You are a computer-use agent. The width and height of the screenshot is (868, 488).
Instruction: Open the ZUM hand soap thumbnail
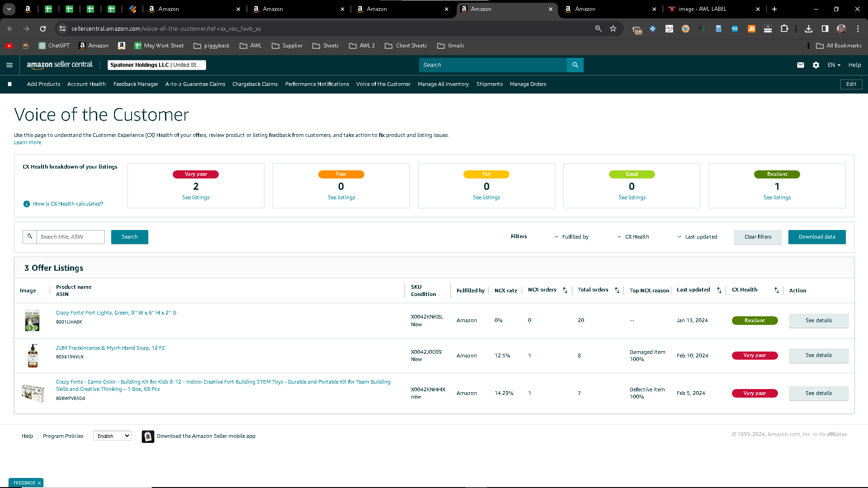33,356
